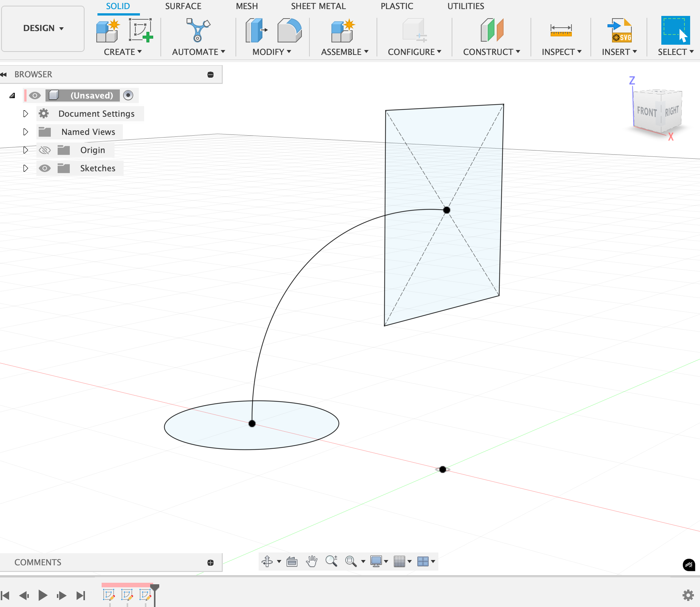Click the FRONT face of the ViewCube
The height and width of the screenshot is (607, 700).
(x=647, y=112)
